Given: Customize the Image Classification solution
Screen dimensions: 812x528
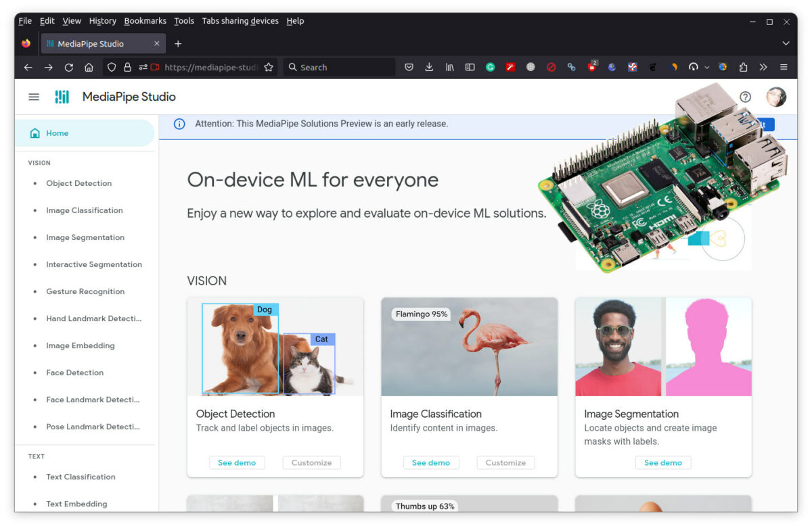Looking at the screenshot, I should pyautogui.click(x=505, y=462).
